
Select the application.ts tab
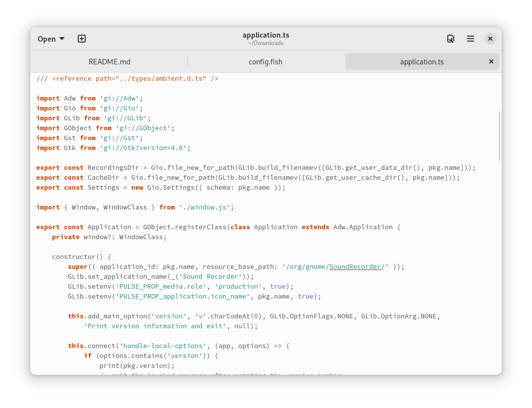point(422,62)
